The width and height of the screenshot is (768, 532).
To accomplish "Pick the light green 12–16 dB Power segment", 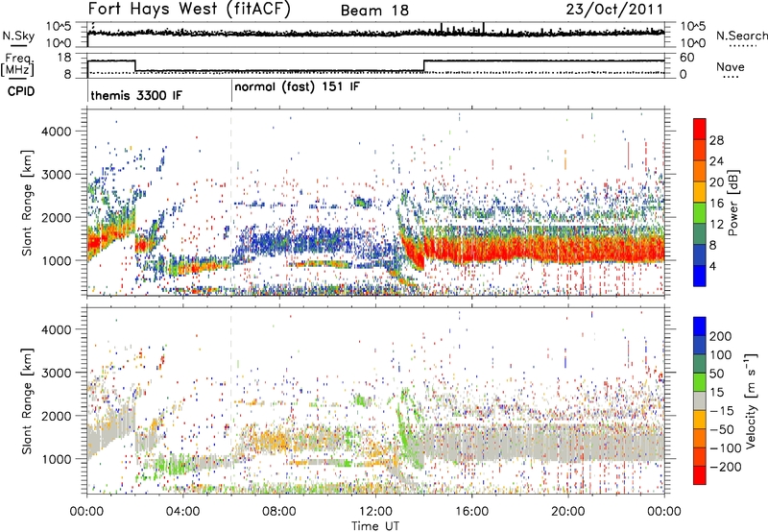I will [x=700, y=213].
